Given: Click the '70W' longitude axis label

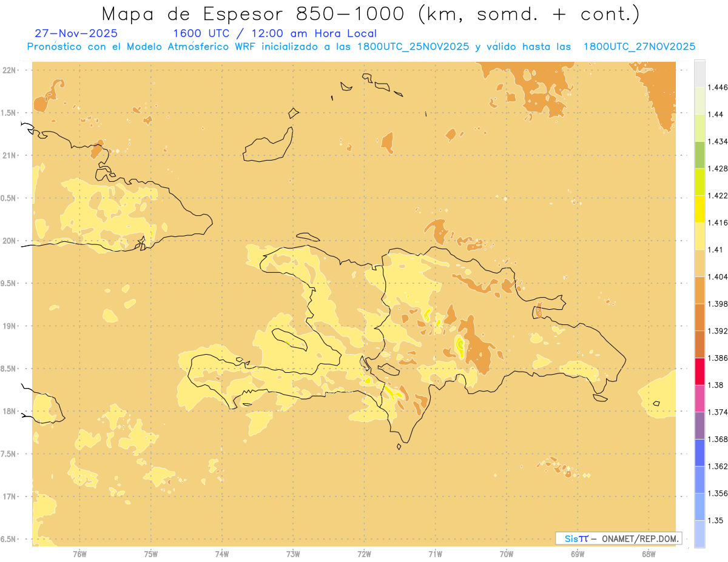Looking at the screenshot, I should point(507,554).
